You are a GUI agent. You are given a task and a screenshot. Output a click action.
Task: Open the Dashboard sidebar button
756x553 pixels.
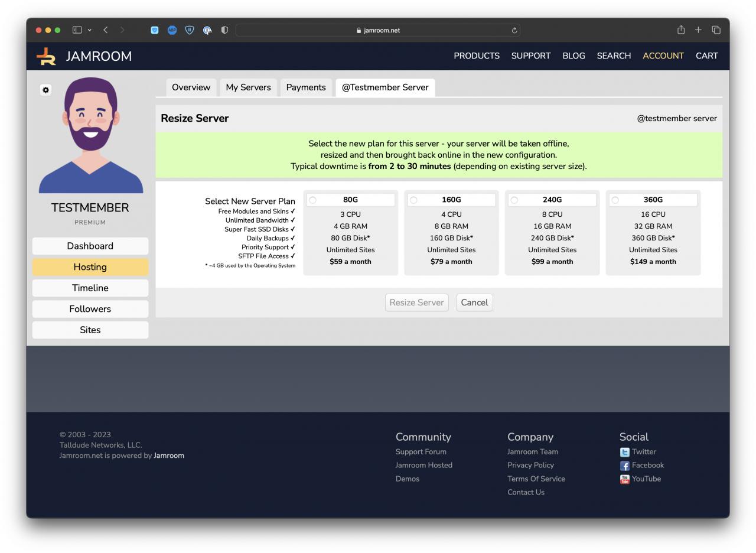click(x=90, y=246)
